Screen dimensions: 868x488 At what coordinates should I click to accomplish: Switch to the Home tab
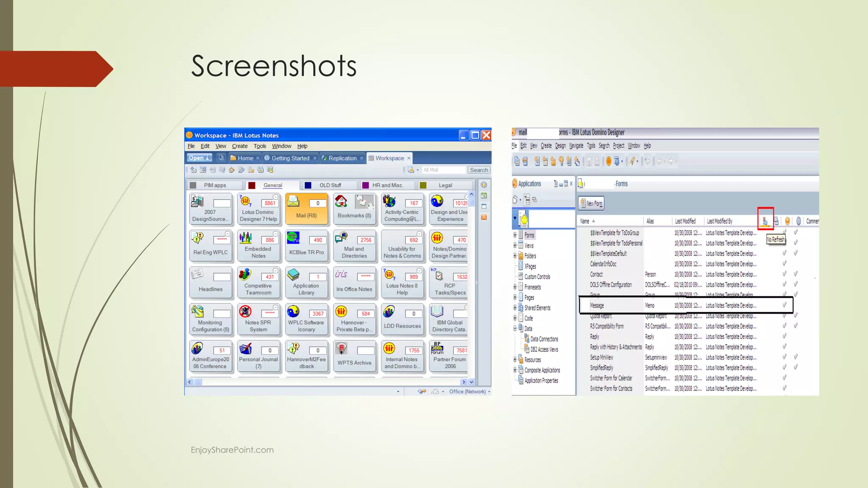tap(245, 158)
